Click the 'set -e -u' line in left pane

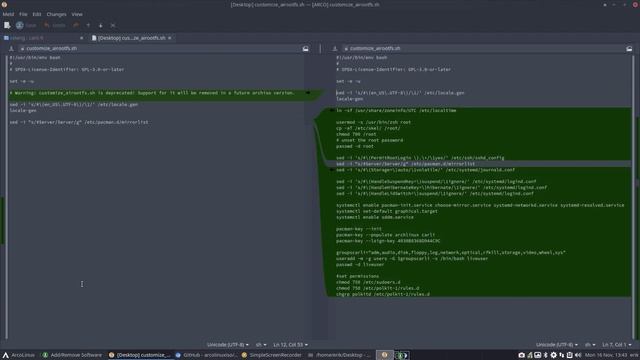pyautogui.click(x=22, y=81)
